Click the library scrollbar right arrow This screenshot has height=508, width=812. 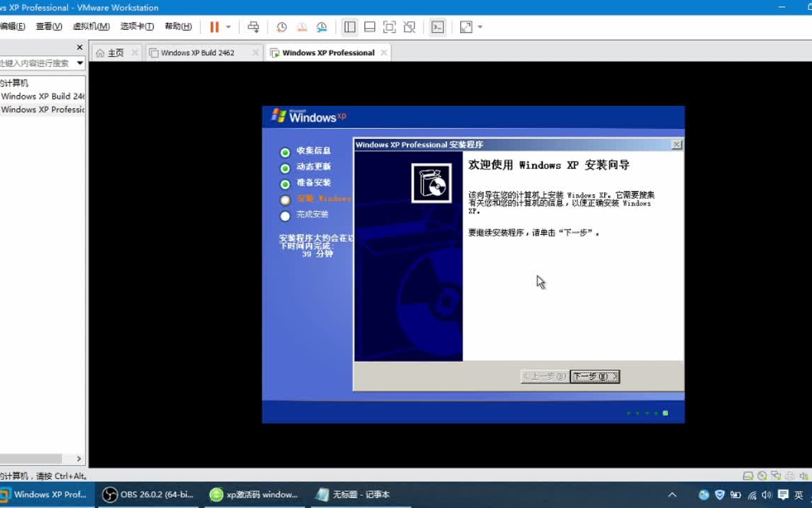pos(79,459)
